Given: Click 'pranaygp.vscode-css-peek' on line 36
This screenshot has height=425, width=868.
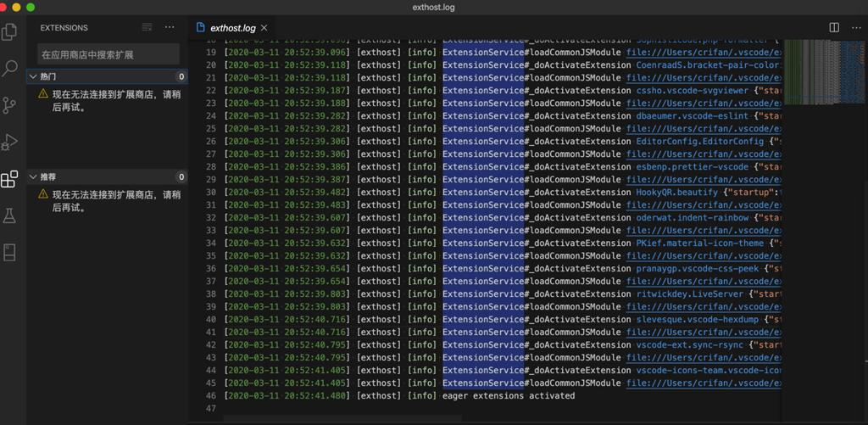Looking at the screenshot, I should (x=698, y=269).
